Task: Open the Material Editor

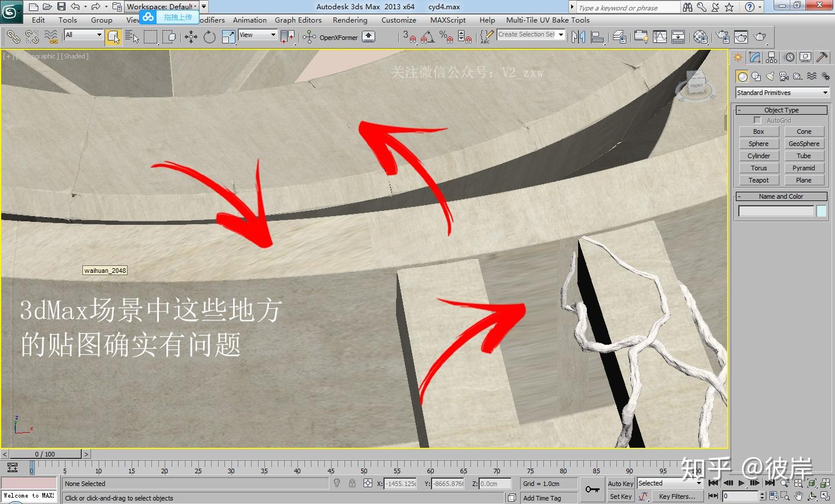Action: [700, 37]
